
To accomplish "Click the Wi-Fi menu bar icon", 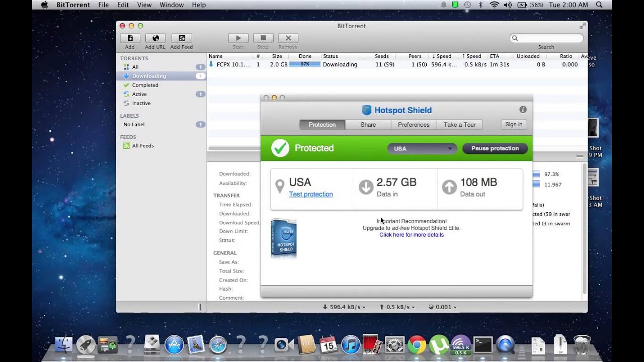I will (494, 5).
